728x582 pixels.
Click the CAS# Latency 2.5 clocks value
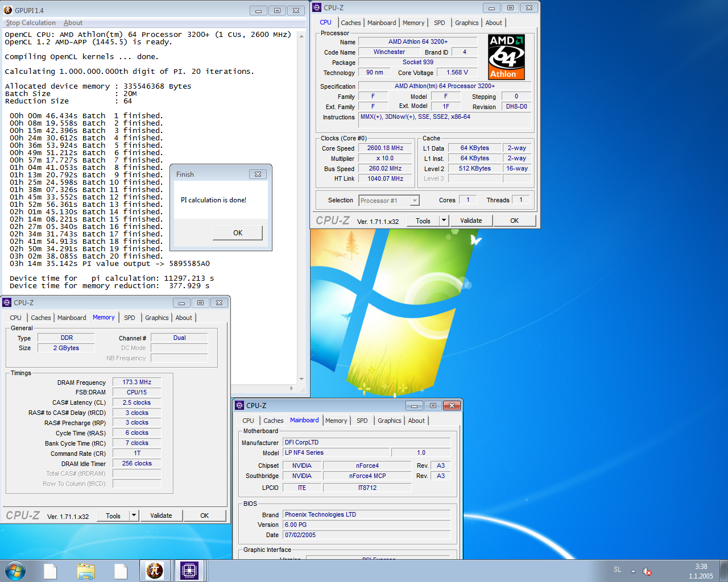click(x=136, y=402)
